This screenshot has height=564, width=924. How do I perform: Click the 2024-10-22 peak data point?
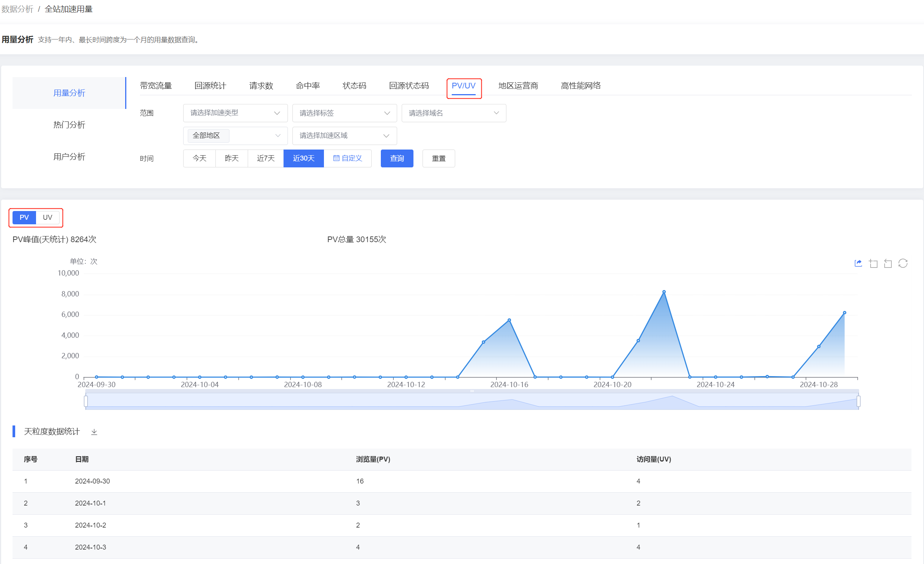(664, 292)
